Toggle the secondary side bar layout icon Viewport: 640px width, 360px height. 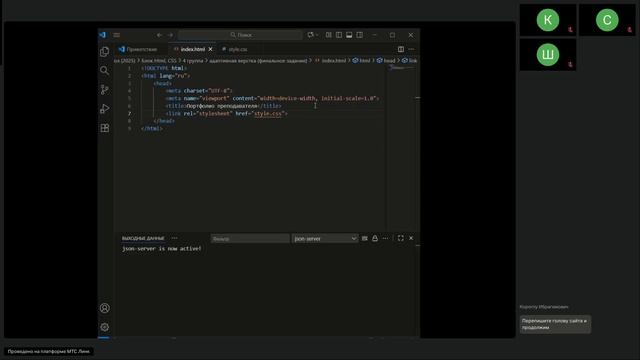[x=360, y=35]
